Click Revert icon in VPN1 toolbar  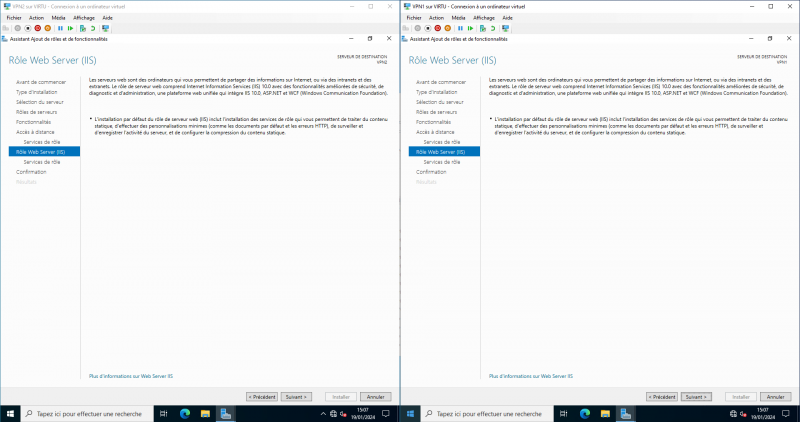493,29
